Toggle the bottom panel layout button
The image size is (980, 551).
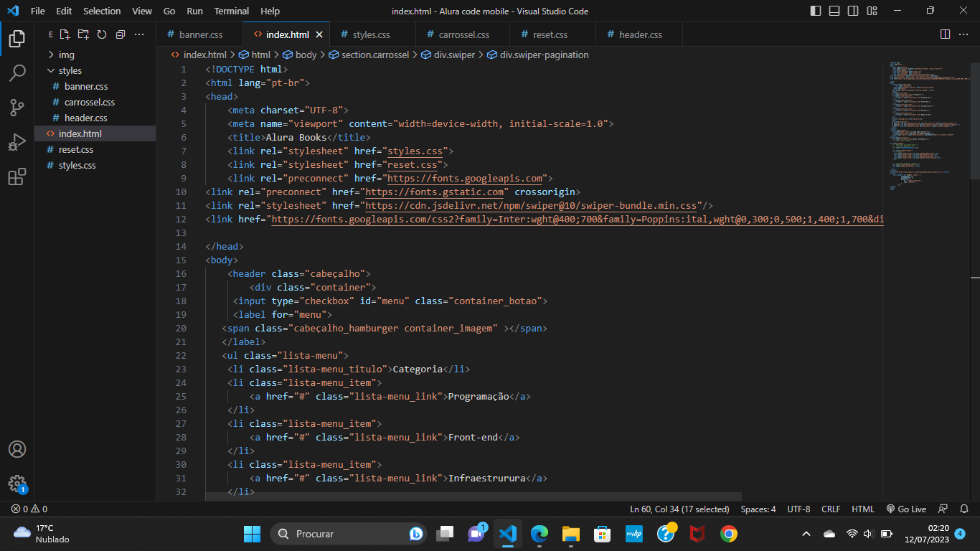click(x=834, y=11)
